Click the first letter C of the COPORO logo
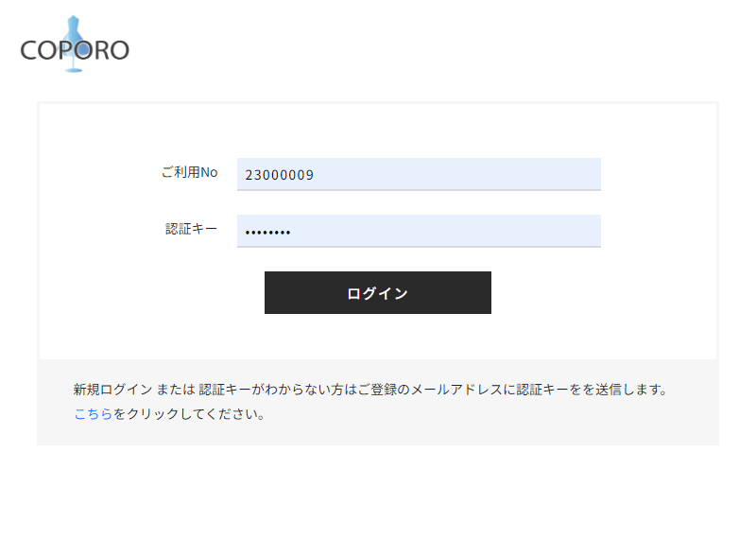 coord(29,50)
